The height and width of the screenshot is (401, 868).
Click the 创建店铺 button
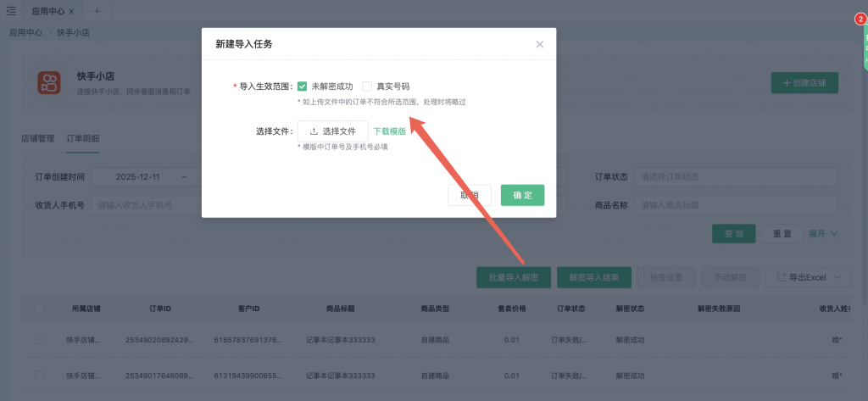[804, 83]
